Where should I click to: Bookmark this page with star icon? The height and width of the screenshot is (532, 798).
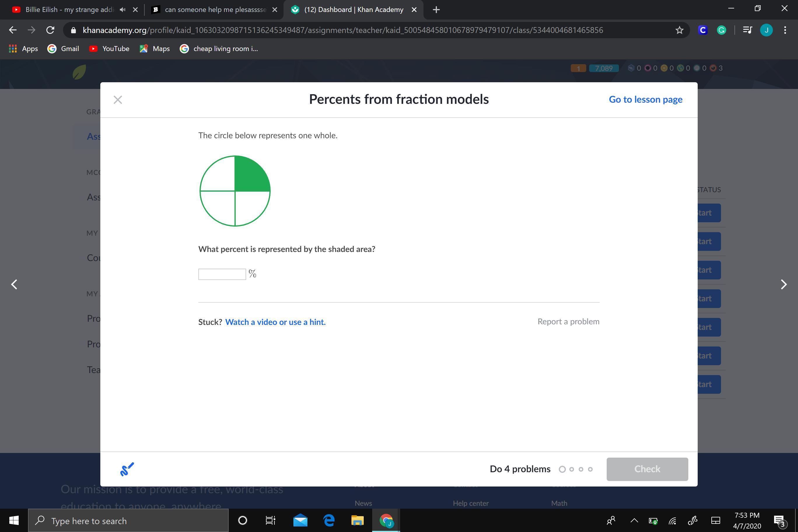pyautogui.click(x=679, y=30)
